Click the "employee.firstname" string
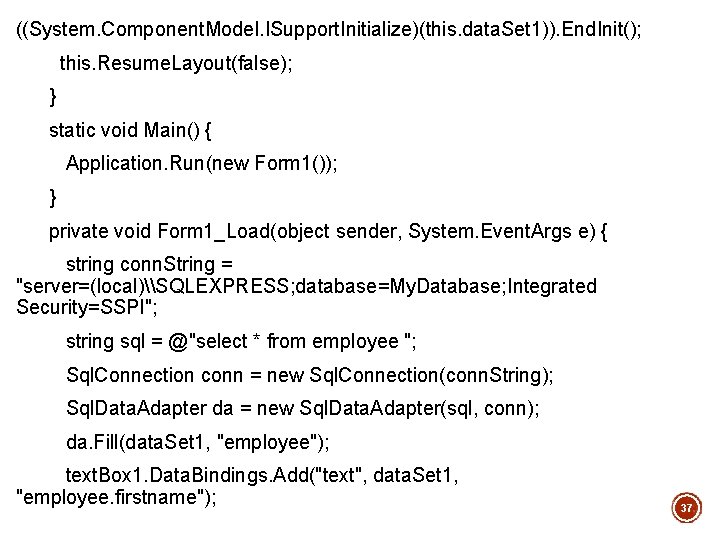This screenshot has height=540, width=720. (115, 498)
